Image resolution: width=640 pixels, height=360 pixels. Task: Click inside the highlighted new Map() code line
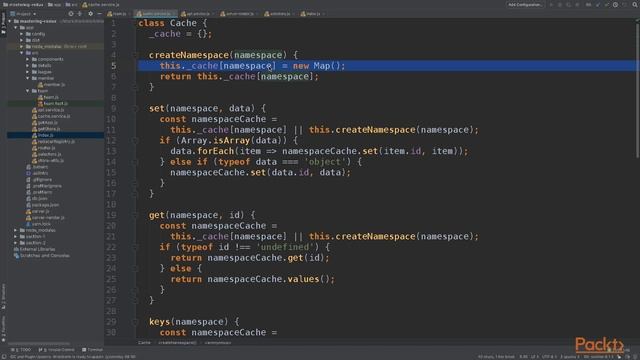pyautogui.click(x=252, y=66)
